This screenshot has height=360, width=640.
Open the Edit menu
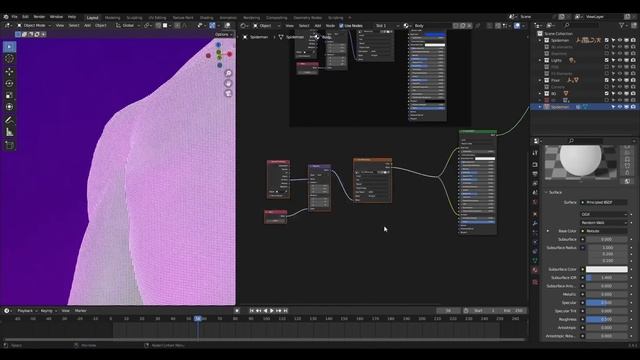(25, 17)
